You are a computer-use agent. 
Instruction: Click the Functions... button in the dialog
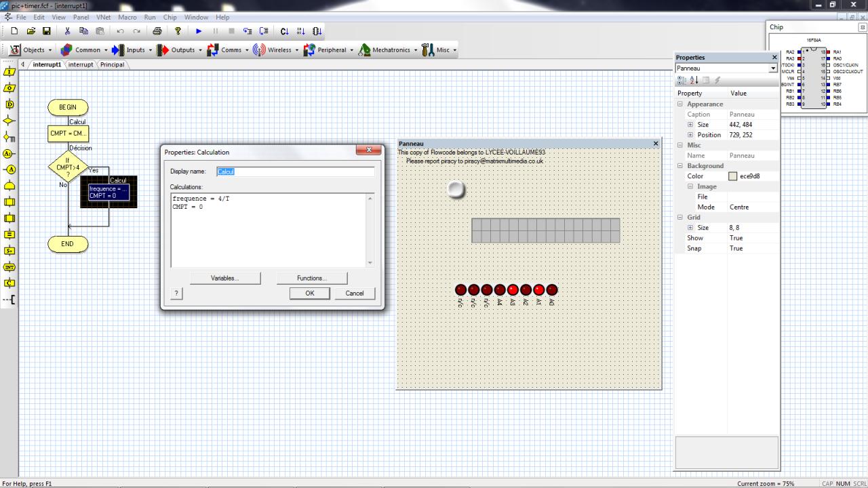[x=312, y=278]
